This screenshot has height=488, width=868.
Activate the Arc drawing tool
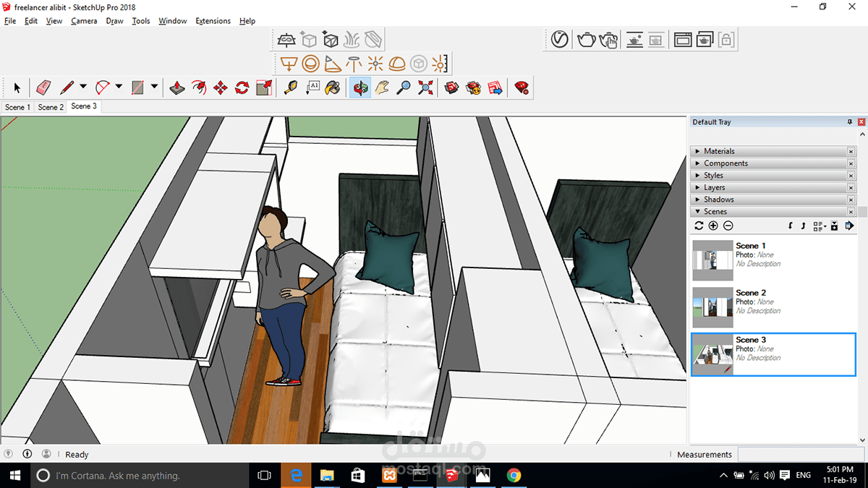102,87
